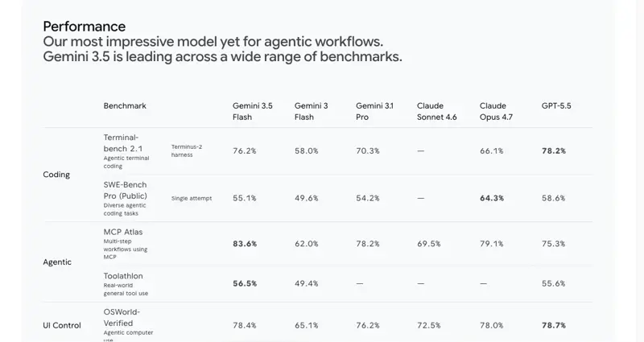Click the Gemini 3.1 Pro column header
The height and width of the screenshot is (342, 644).
click(x=374, y=111)
